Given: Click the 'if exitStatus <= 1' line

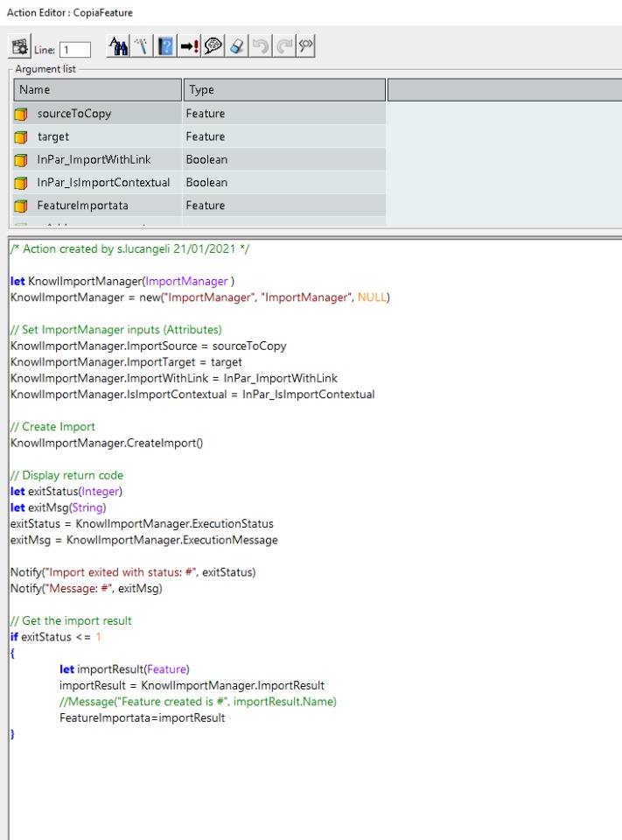Looking at the screenshot, I should click(x=56, y=637).
